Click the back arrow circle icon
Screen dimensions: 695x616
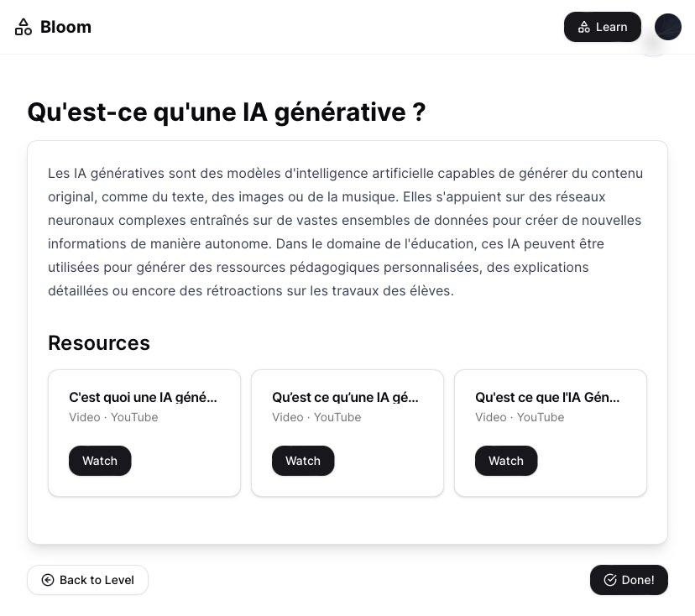48,580
